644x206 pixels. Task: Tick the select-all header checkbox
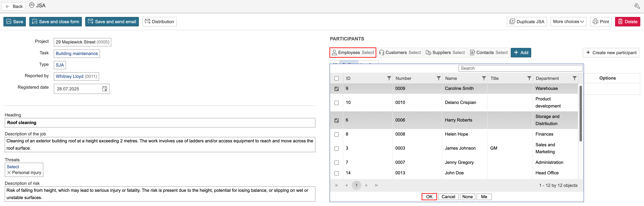click(337, 78)
